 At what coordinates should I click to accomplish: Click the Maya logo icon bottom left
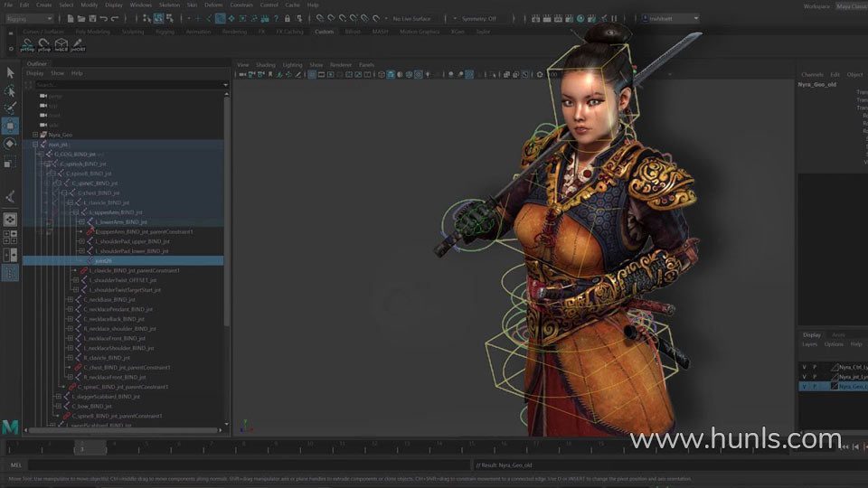[10, 427]
